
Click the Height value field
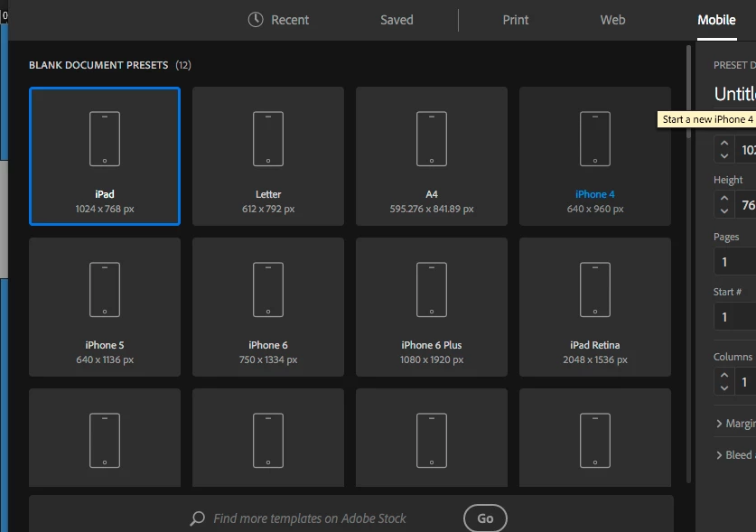(x=745, y=204)
